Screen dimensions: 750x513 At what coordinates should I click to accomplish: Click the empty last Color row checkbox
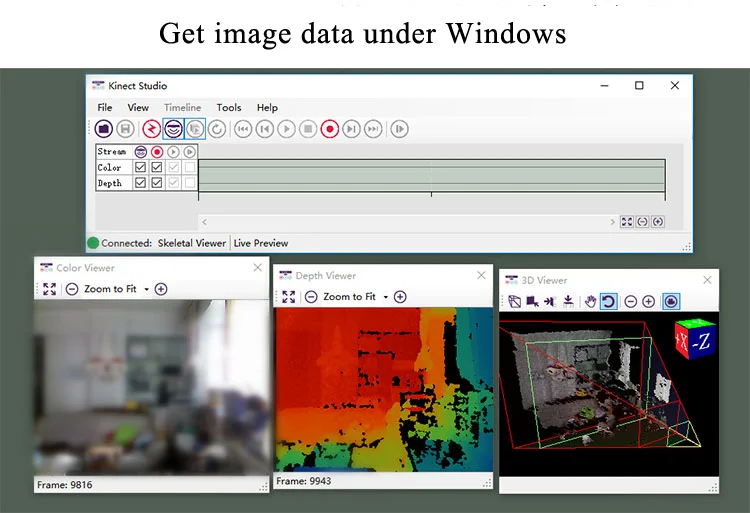tap(189, 167)
